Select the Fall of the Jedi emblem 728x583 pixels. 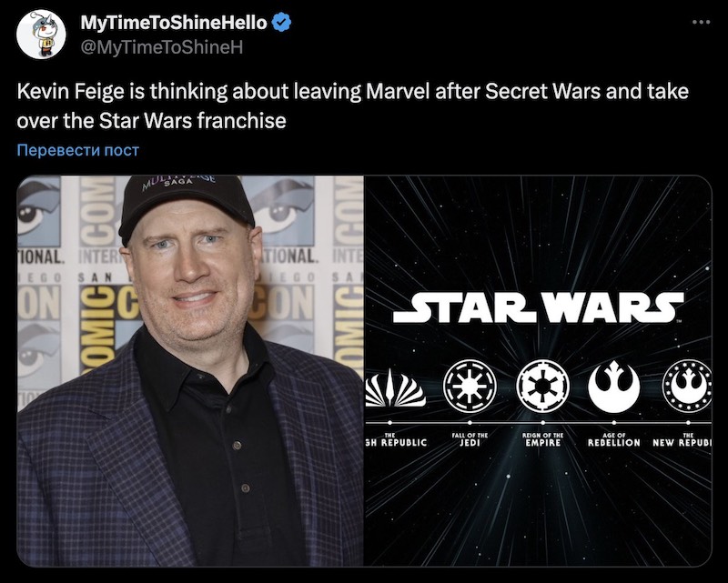(x=470, y=387)
